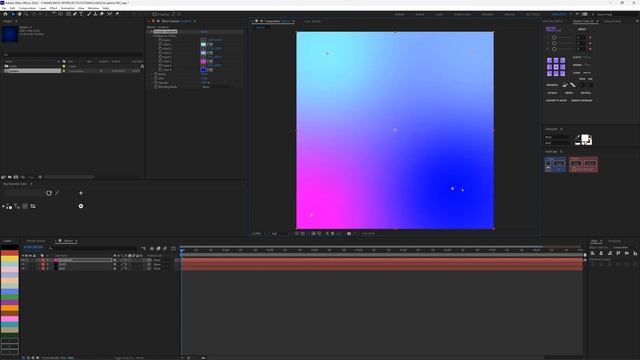Screen dimensions: 640x360
Task: Toggle the Blending Mode stopwatch
Action: (x=156, y=87)
